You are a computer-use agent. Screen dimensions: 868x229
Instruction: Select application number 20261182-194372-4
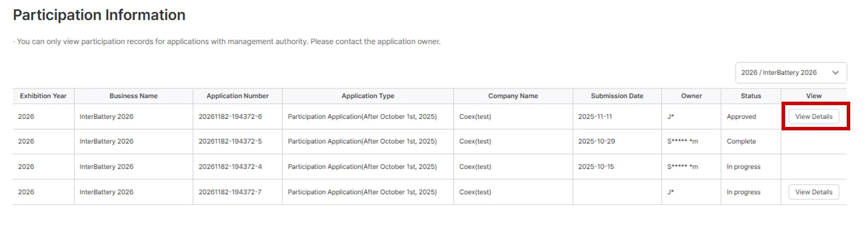tap(230, 166)
